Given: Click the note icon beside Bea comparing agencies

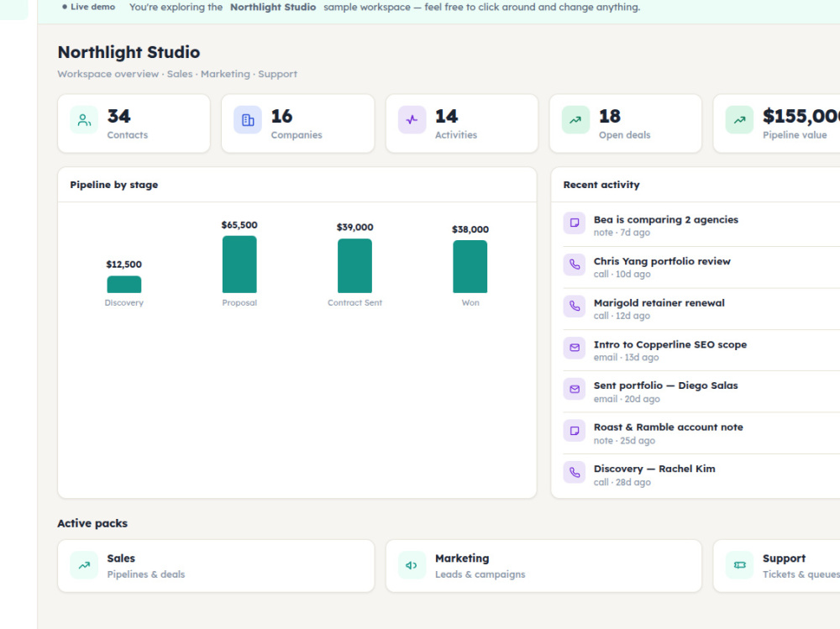Looking at the screenshot, I should coord(575,223).
